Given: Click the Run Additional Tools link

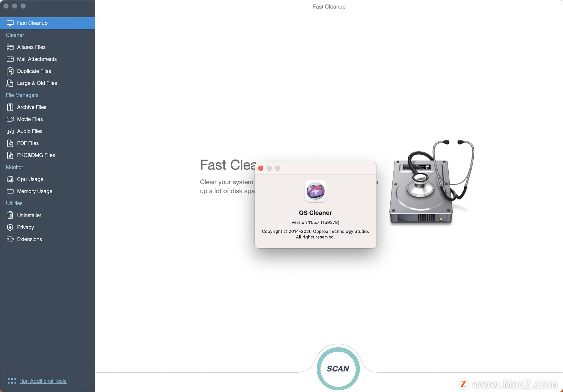Looking at the screenshot, I should [x=43, y=381].
